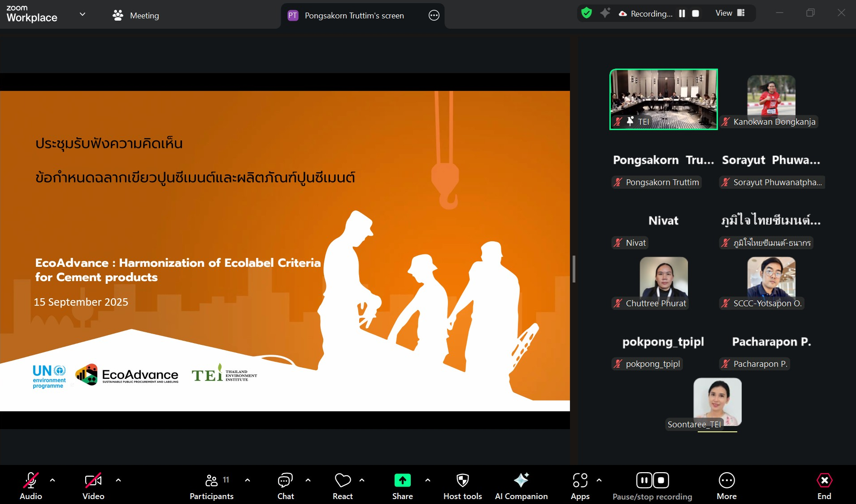Open the Zoom Workplace dropdown chevron

(83, 14)
